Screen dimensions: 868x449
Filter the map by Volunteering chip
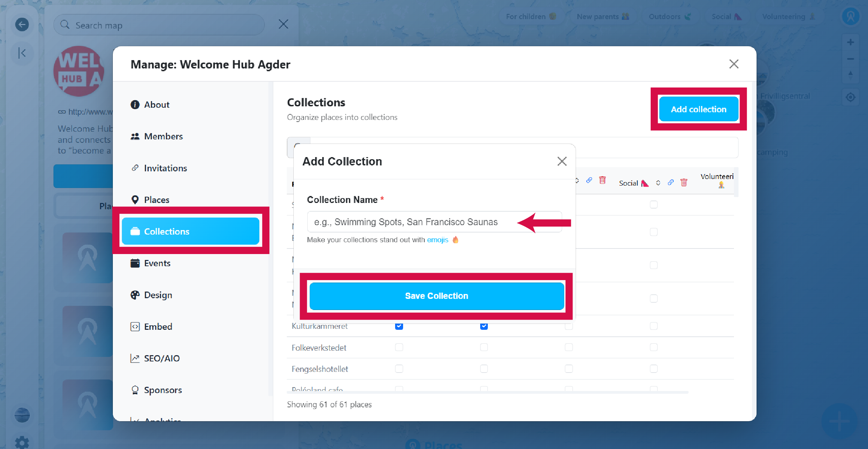coord(788,16)
